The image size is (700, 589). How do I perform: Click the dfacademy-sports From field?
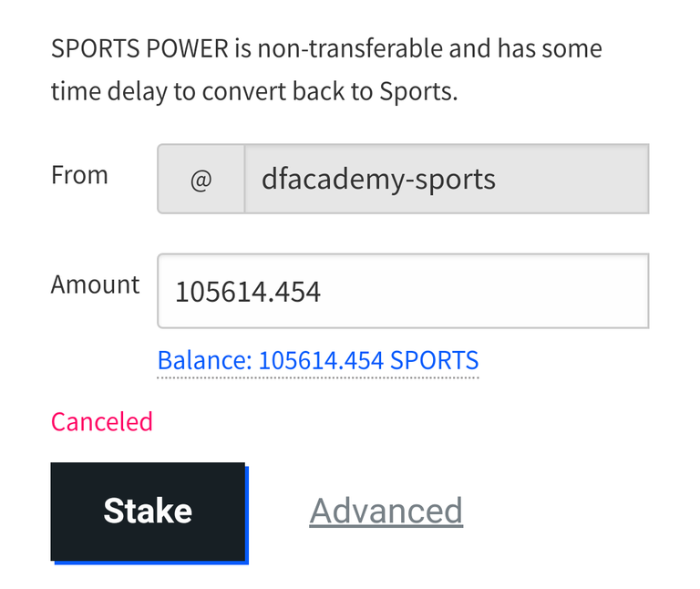point(447,179)
